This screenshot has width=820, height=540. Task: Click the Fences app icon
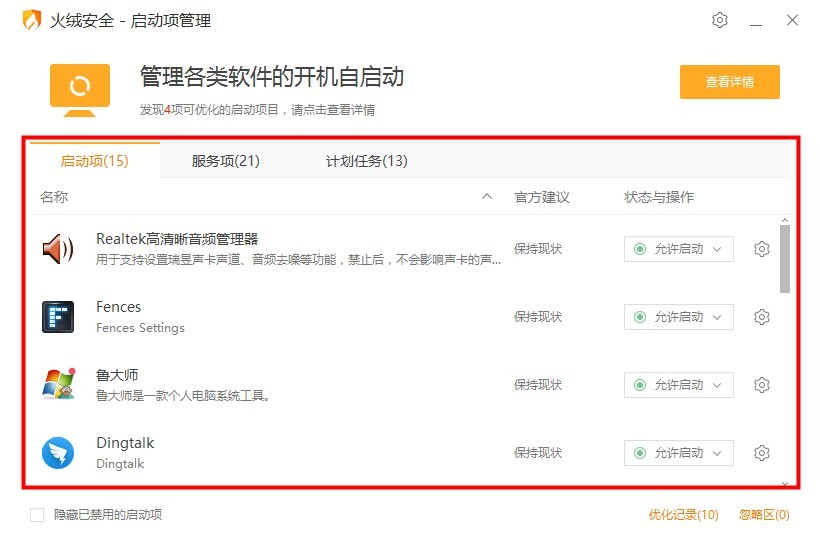pyautogui.click(x=58, y=317)
